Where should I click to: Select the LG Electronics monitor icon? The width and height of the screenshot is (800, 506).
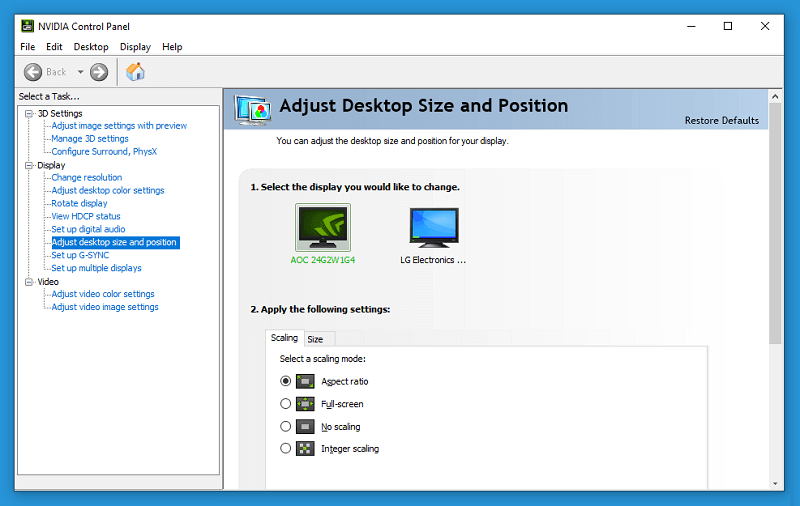pyautogui.click(x=434, y=227)
